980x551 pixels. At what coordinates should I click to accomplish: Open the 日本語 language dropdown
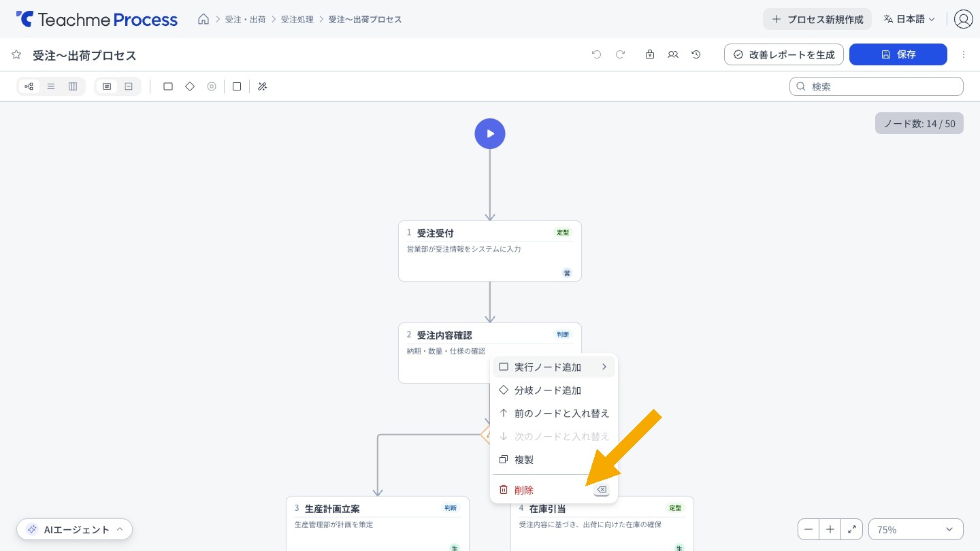pyautogui.click(x=909, y=19)
